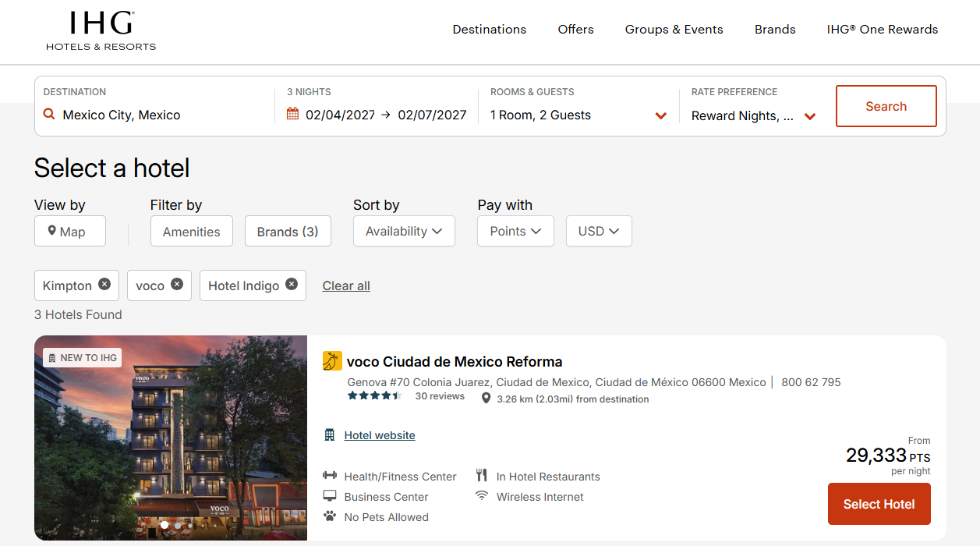The width and height of the screenshot is (980, 546).
Task: Remove the Hotel Indigo brand filter
Action: pos(292,284)
